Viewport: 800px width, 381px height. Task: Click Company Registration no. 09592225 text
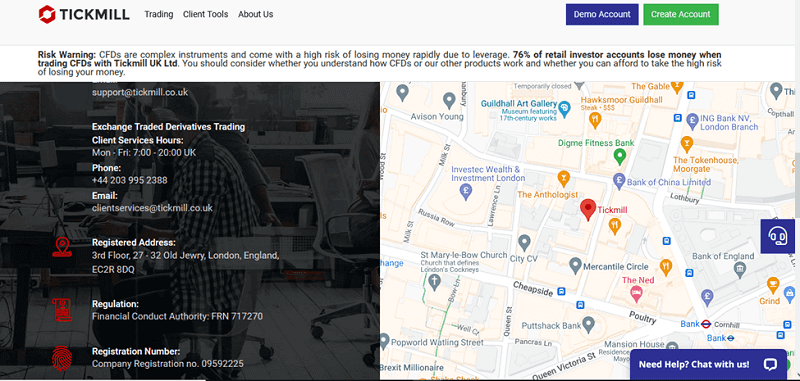[167, 364]
